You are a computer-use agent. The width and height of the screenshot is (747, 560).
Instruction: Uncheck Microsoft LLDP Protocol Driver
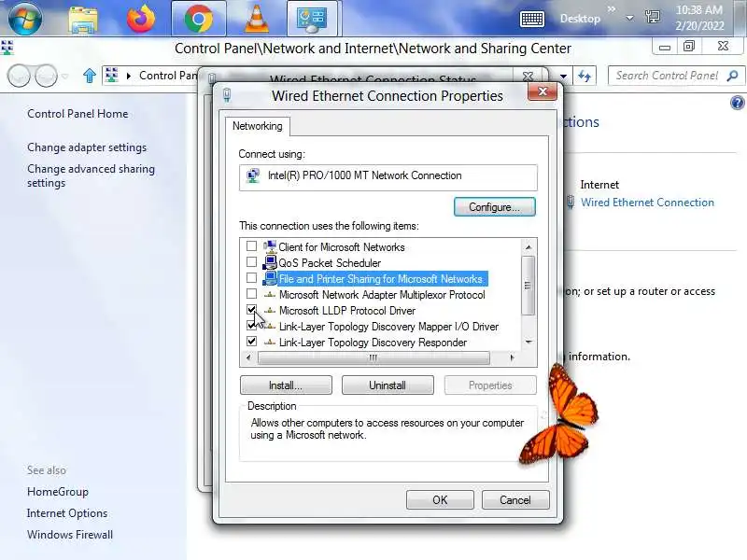point(251,310)
